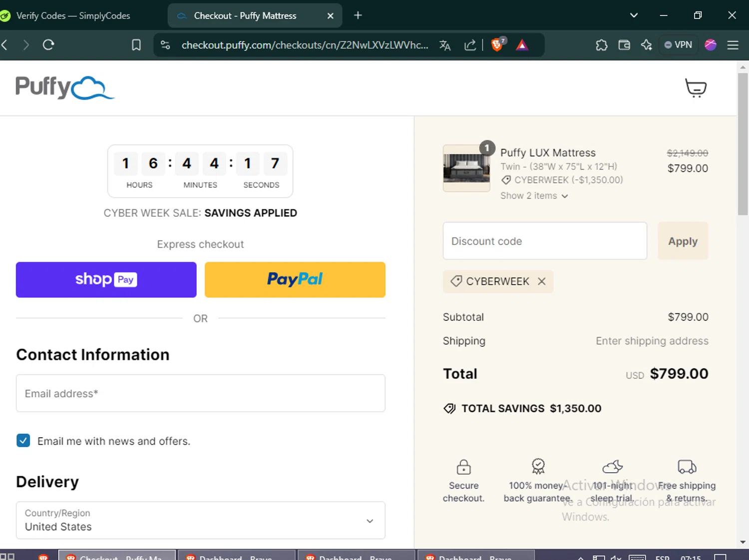This screenshot has height=560, width=749.
Task: Open a new browser tab
Action: pyautogui.click(x=358, y=15)
